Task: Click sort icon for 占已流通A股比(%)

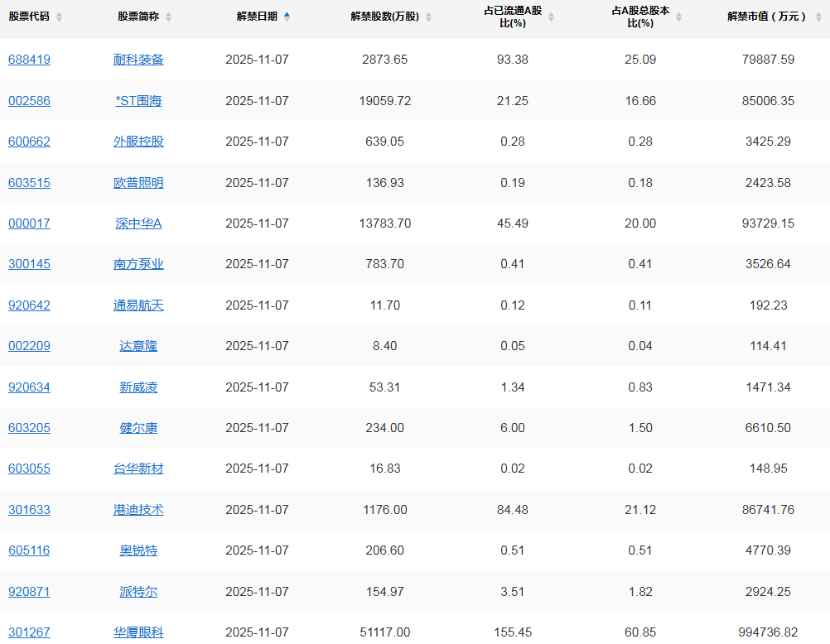Action: tap(551, 17)
